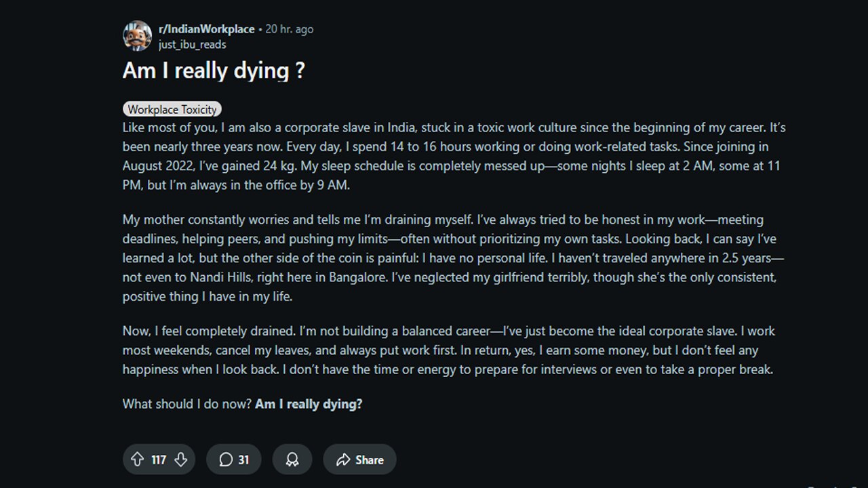The width and height of the screenshot is (868, 488).
Task: Go to the r/IndianWorkplace subreddit link
Action: coord(206,29)
